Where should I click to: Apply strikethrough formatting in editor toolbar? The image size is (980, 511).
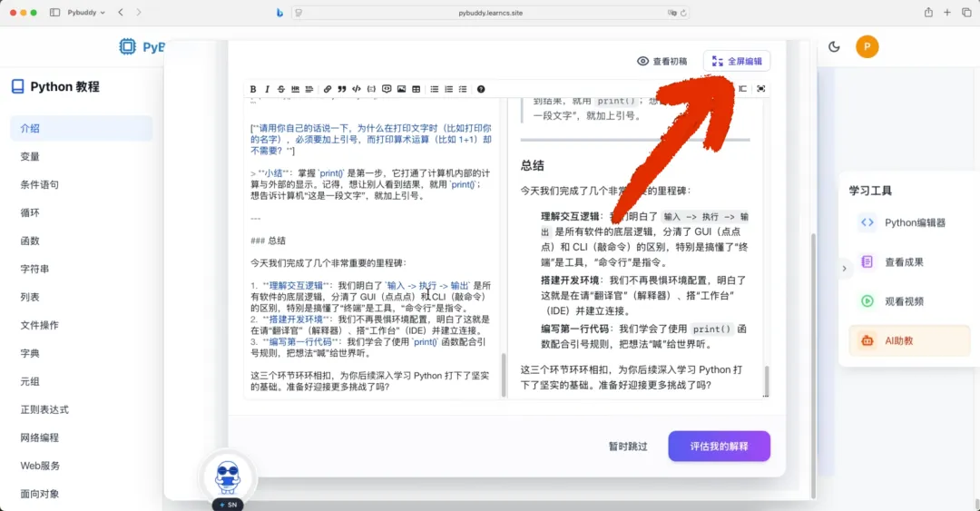[x=280, y=89]
